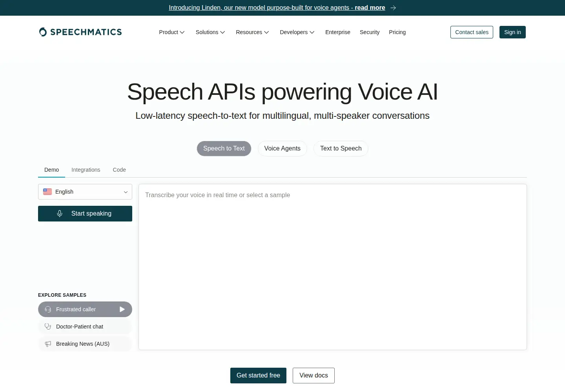Click the main headline Speech APIs powering Voice AI
This screenshot has height=392, width=565.
pyautogui.click(x=282, y=92)
